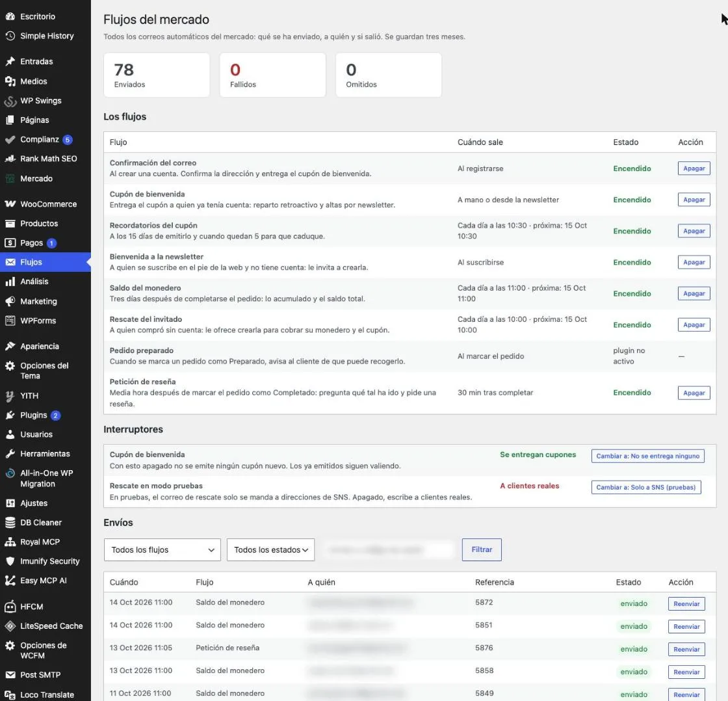This screenshot has width=728, height=701.
Task: Open the YITH icon
Action: (10, 396)
